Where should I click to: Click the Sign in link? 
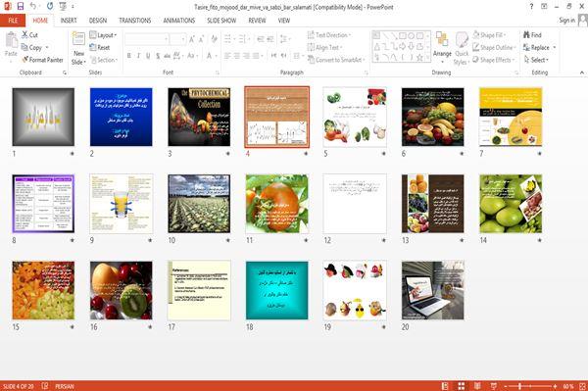point(566,21)
